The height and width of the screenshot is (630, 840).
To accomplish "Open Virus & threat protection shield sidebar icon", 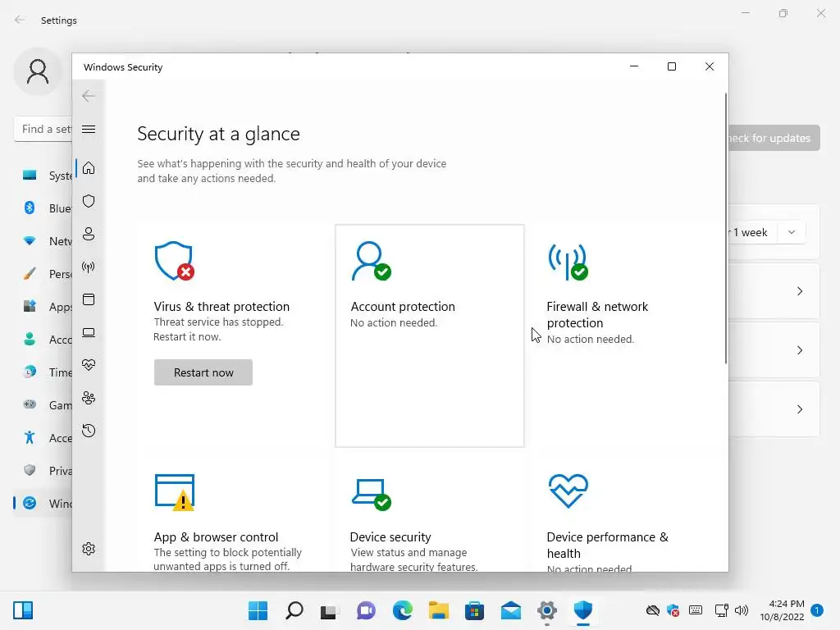I will click(x=89, y=201).
